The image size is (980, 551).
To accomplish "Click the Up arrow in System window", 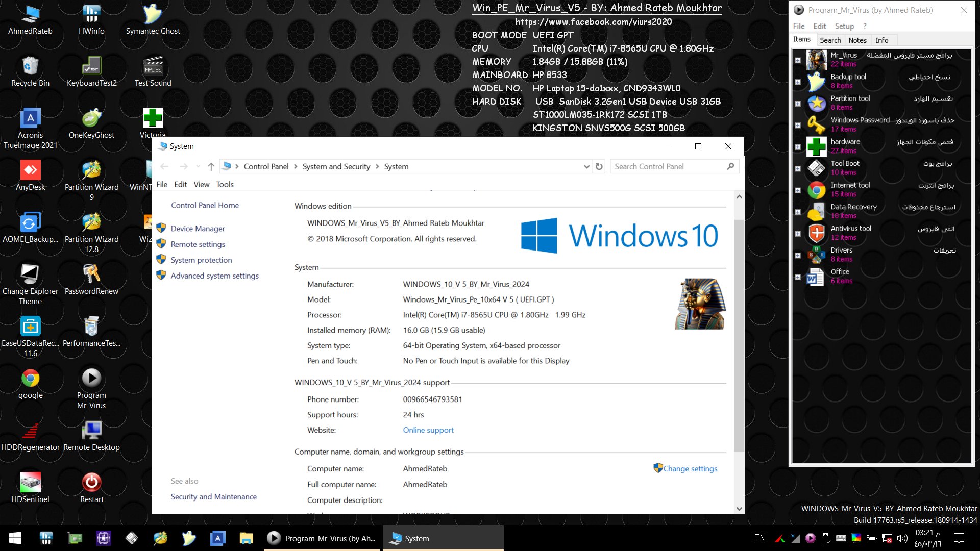I will pos(211,166).
